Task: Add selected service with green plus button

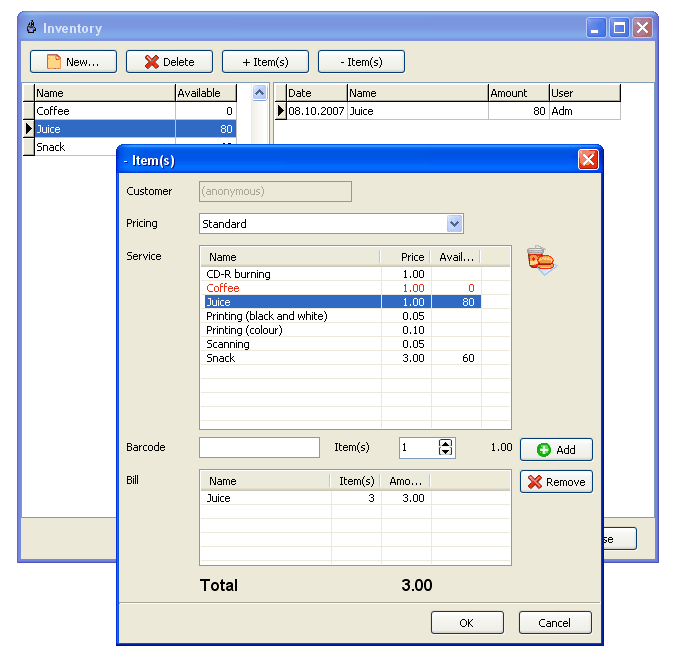Action: (x=556, y=450)
